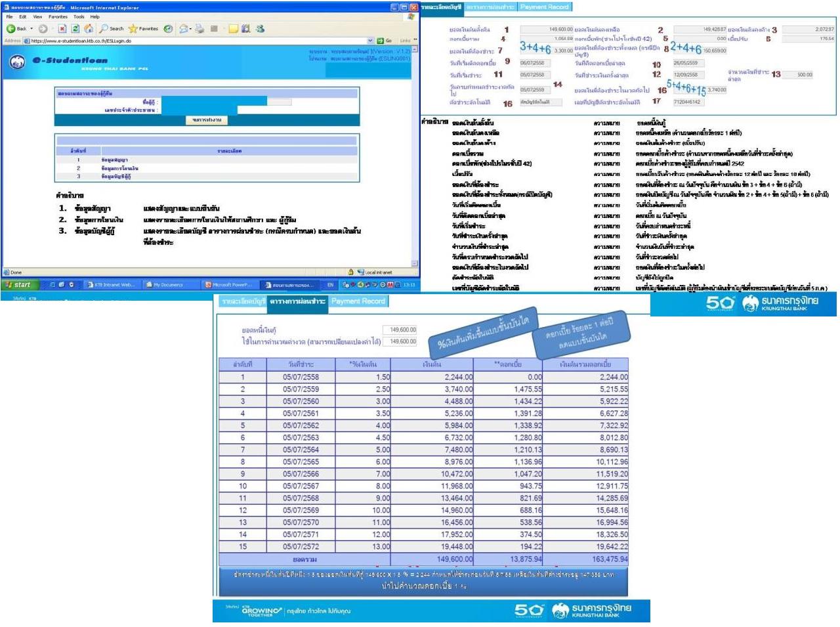The image size is (840, 627).
Task: Click the Refresh page icon
Action: (x=75, y=29)
